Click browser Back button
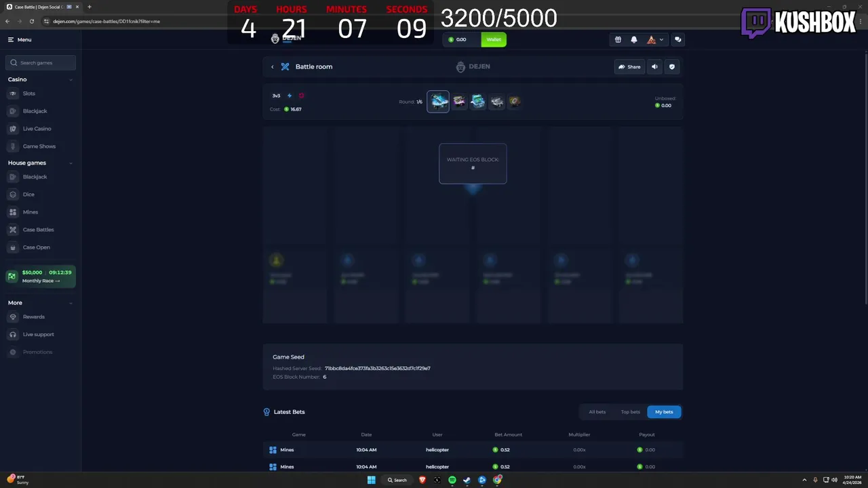 click(7, 21)
